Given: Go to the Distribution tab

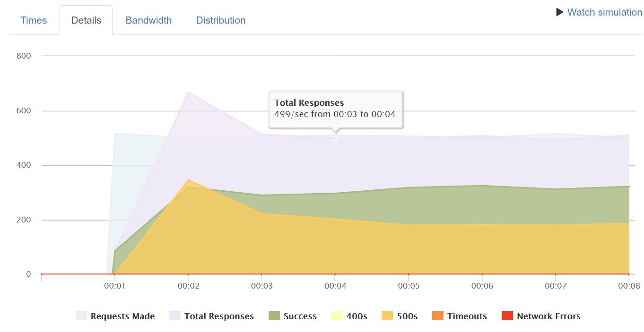Looking at the screenshot, I should point(221,20).
